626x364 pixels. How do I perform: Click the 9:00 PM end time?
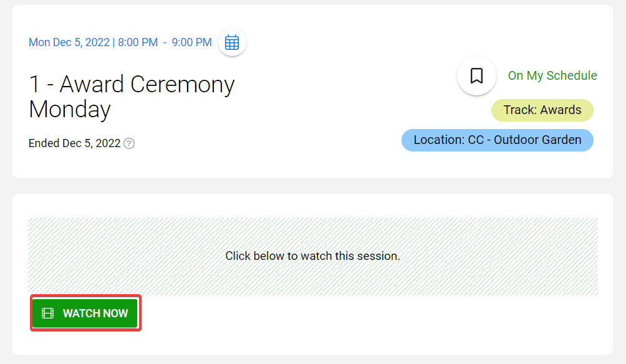tap(191, 42)
